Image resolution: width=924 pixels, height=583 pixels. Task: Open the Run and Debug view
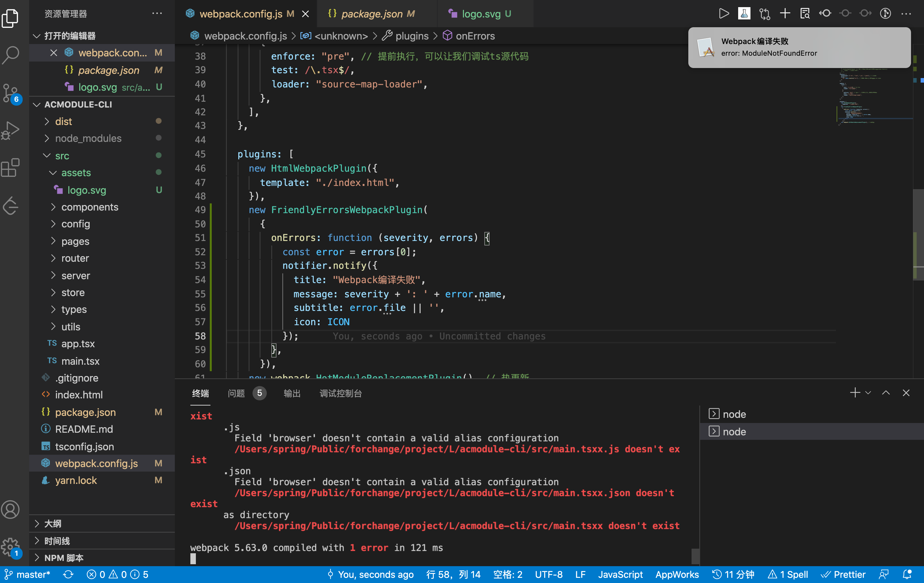tap(10, 130)
